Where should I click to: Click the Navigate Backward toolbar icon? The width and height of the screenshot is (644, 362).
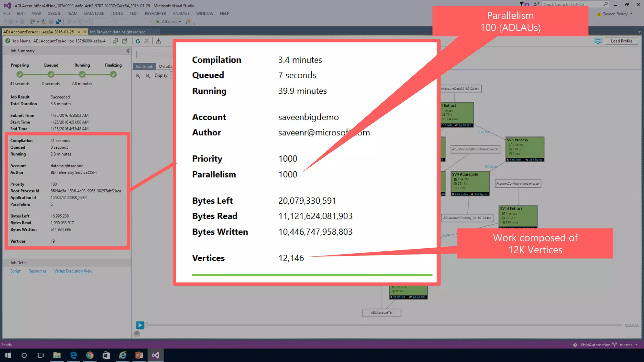(x=11, y=22)
